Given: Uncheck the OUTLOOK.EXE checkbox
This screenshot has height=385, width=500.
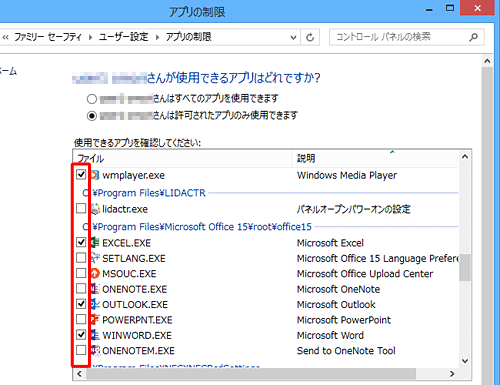Looking at the screenshot, I should pyautogui.click(x=81, y=304).
